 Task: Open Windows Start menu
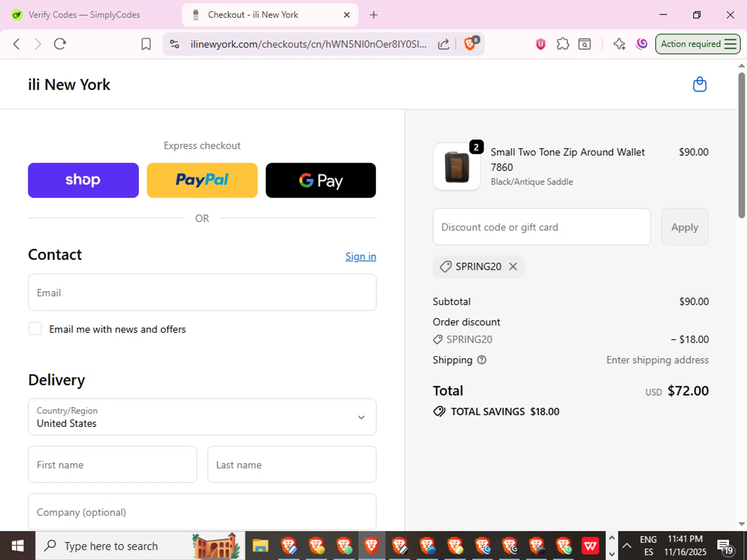click(17, 546)
